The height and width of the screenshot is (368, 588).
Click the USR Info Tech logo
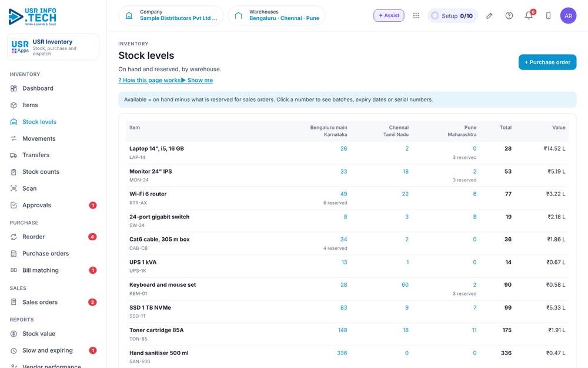pos(32,17)
